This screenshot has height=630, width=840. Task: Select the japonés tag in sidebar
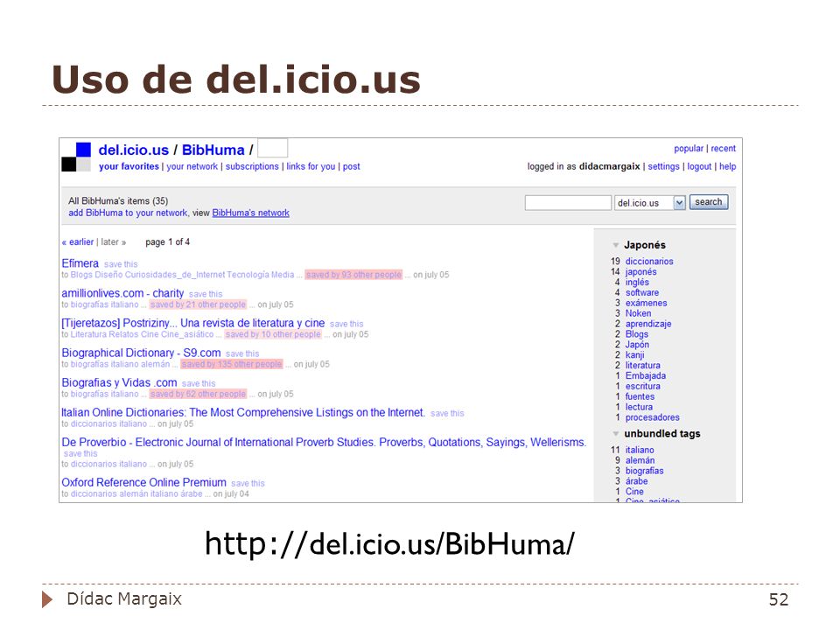click(640, 272)
